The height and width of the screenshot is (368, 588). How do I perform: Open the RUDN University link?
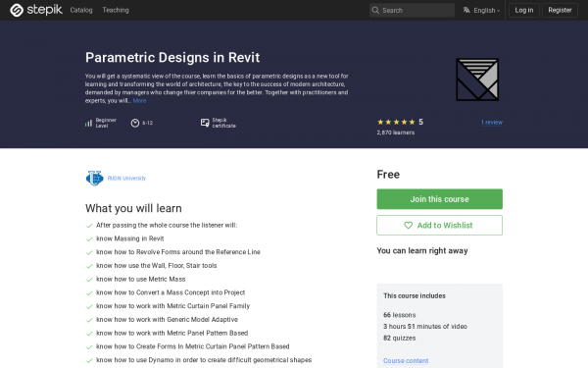tap(126, 178)
